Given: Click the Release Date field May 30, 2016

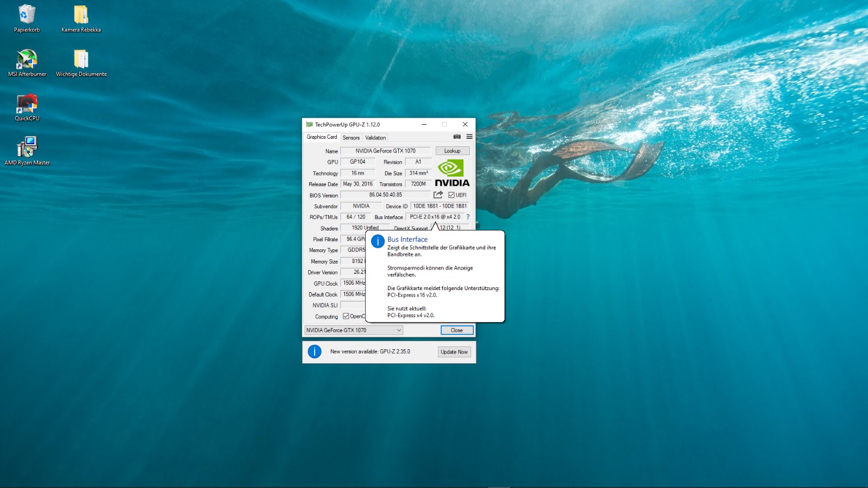Looking at the screenshot, I should [x=358, y=184].
